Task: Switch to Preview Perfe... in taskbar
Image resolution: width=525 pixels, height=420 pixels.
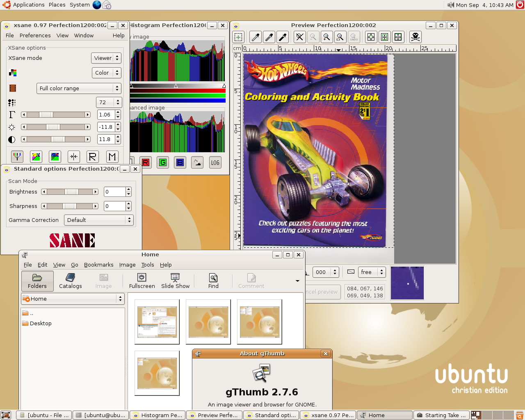Action: pyautogui.click(x=214, y=415)
